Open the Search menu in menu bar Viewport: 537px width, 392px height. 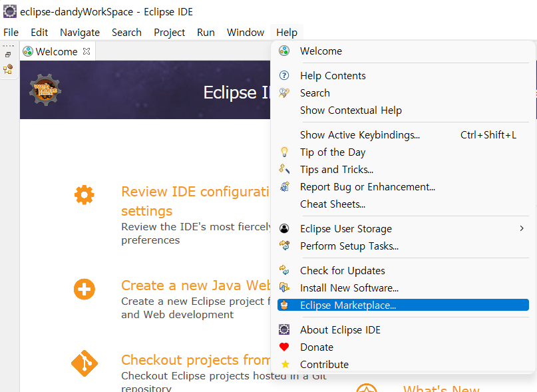(126, 32)
